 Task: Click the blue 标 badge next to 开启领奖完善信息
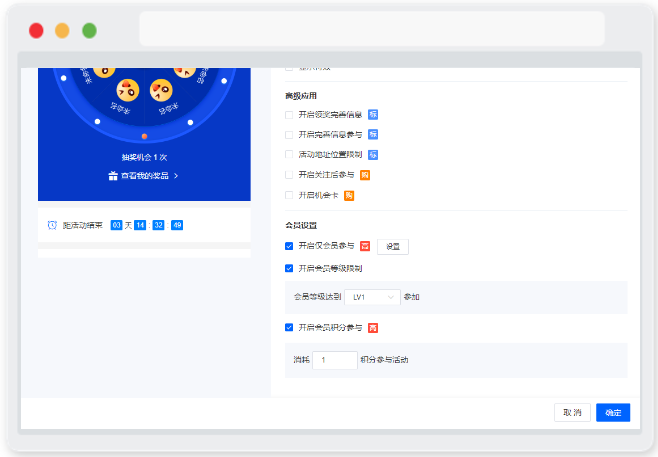click(x=373, y=115)
